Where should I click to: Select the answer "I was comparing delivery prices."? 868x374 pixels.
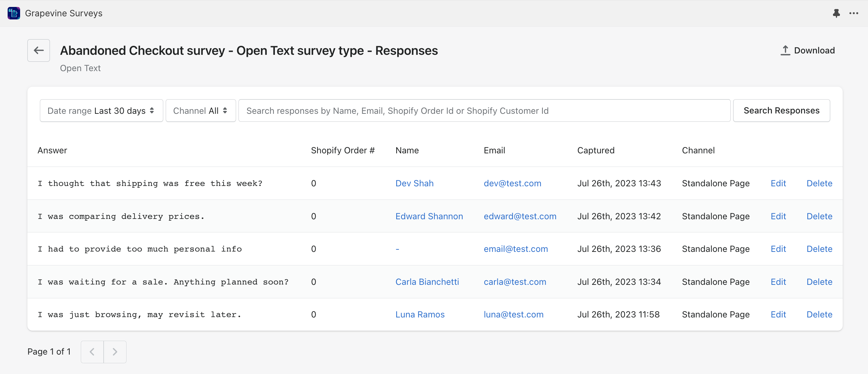(121, 216)
